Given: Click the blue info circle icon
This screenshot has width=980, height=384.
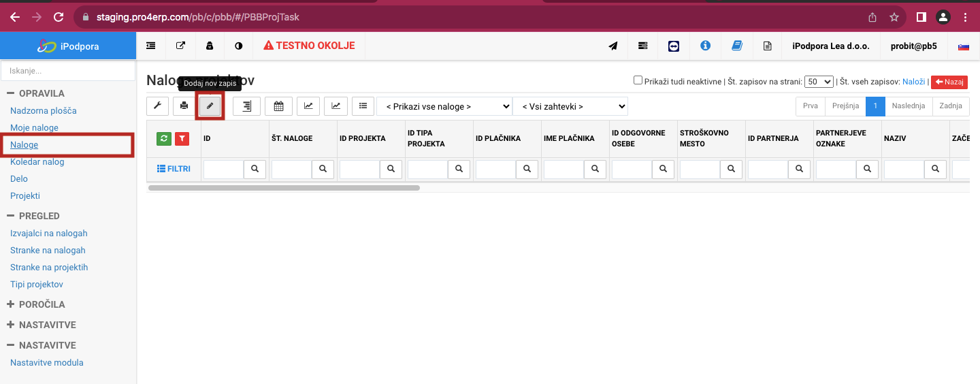Looking at the screenshot, I should pos(705,46).
